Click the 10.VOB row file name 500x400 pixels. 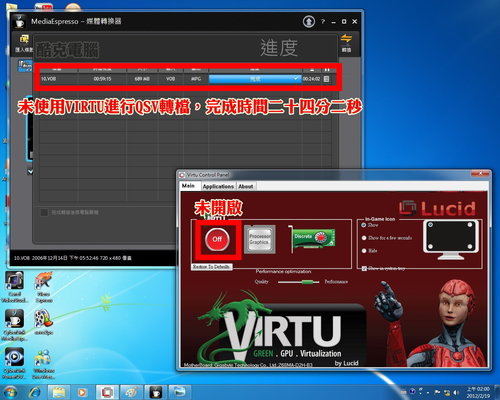click(49, 79)
